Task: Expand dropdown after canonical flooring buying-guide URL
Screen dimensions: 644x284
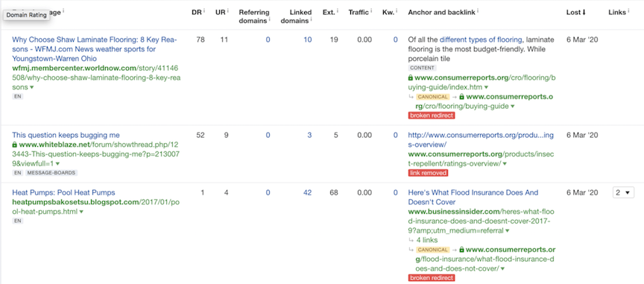Action: point(513,107)
